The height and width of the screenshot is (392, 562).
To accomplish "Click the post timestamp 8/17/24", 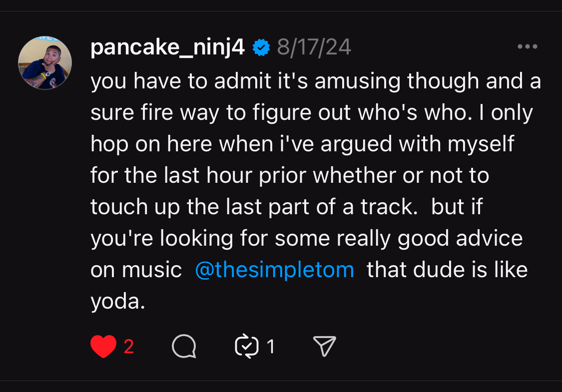I will pos(314,47).
